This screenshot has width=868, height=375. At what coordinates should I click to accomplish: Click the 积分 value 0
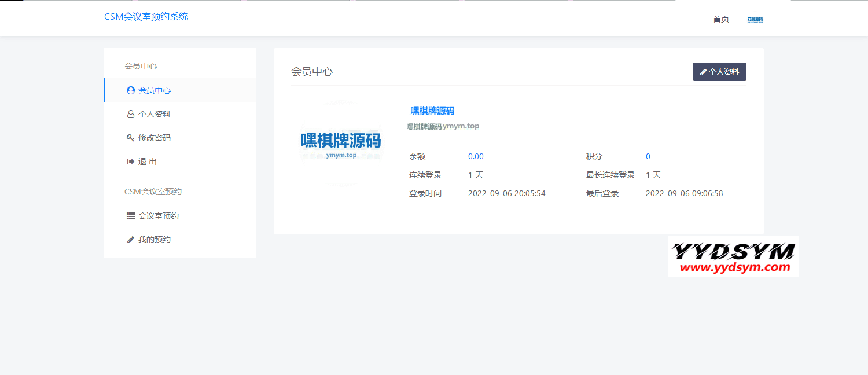[x=648, y=156]
